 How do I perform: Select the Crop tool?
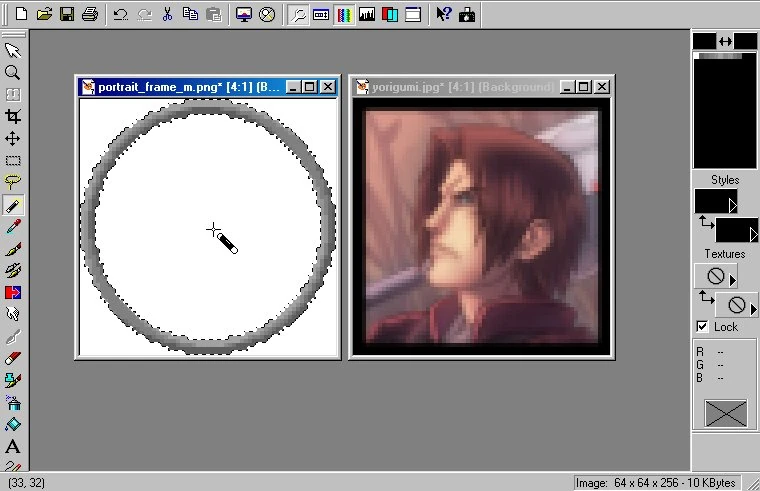point(13,116)
